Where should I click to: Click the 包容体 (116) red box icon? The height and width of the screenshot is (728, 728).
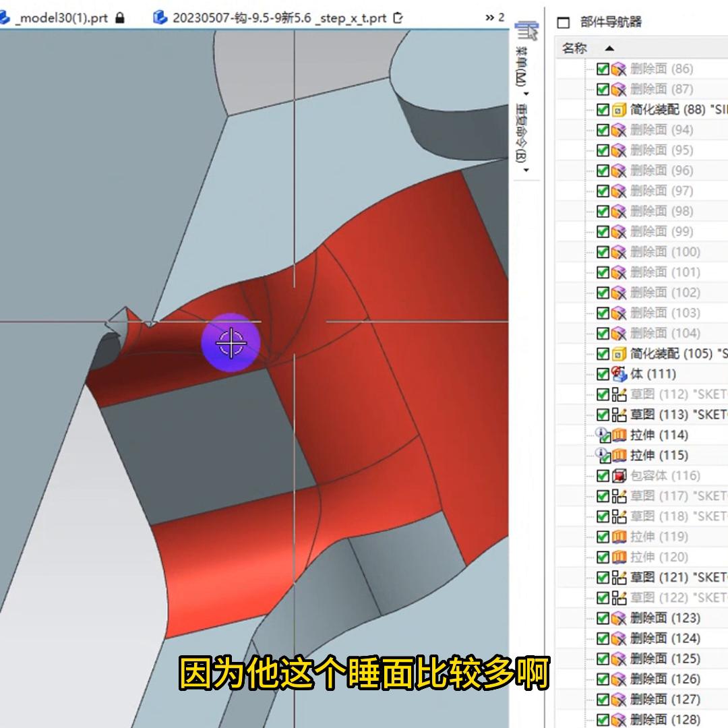(619, 476)
